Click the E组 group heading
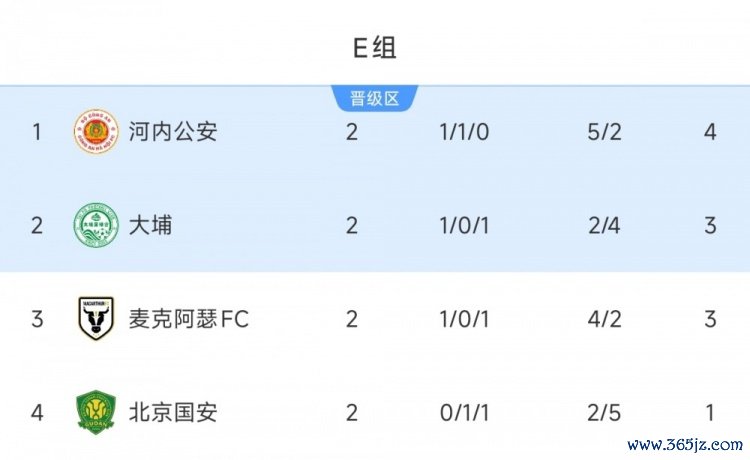 point(375,47)
